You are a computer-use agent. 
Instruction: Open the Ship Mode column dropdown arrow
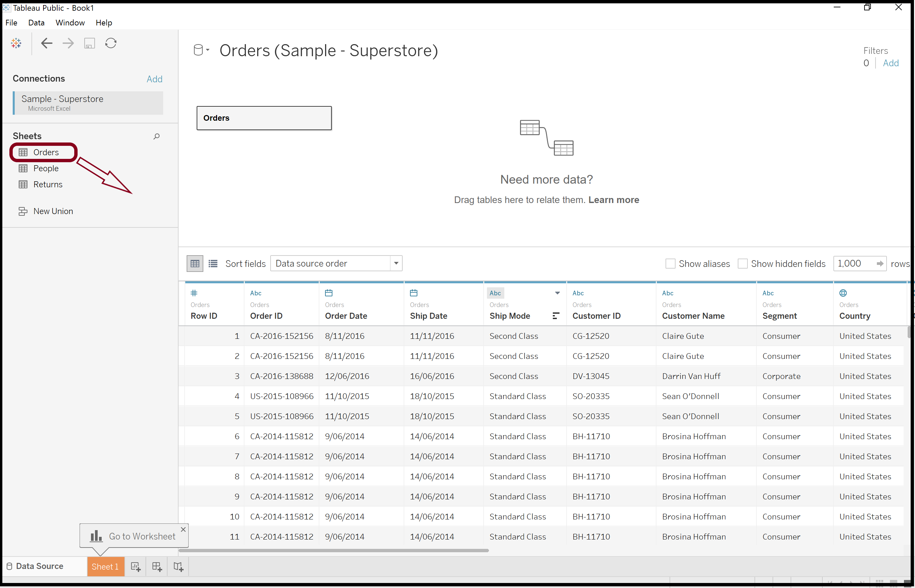click(557, 293)
